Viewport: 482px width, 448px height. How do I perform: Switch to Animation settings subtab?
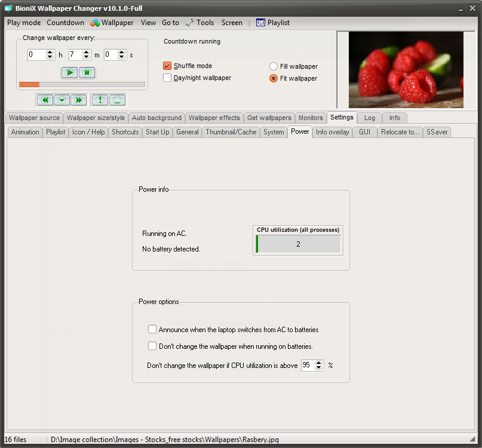pyautogui.click(x=25, y=132)
